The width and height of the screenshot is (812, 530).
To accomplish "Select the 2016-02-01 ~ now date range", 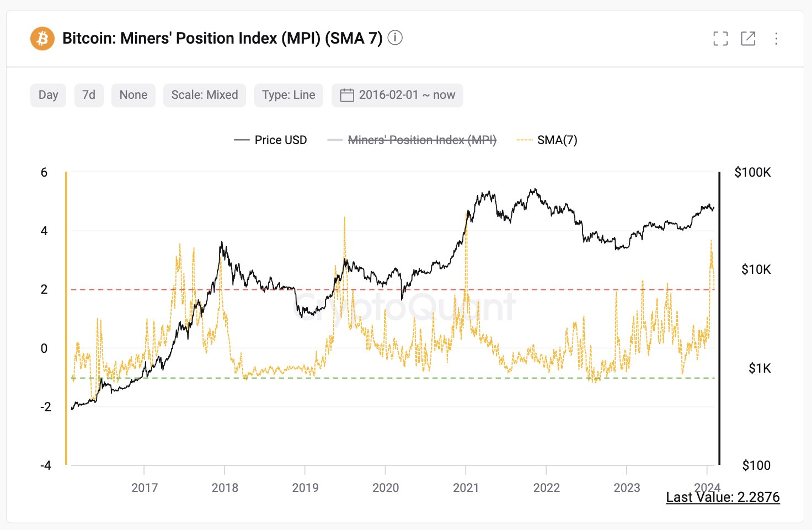I will [x=397, y=95].
